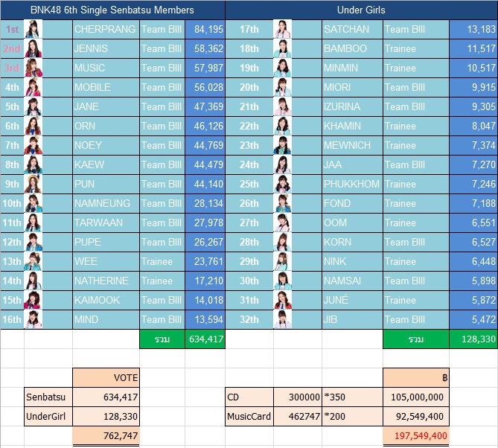
Task: Select vote count 13,183
Action: 473,29
